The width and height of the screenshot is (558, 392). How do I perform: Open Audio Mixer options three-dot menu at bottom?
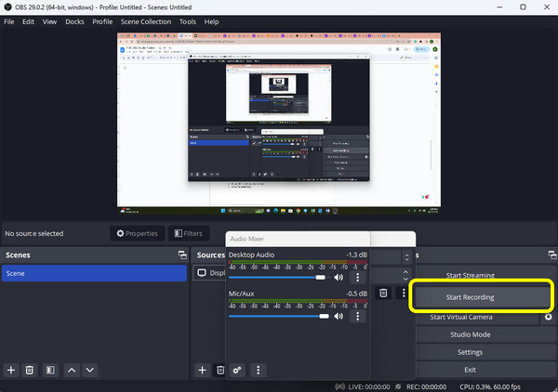click(x=259, y=371)
